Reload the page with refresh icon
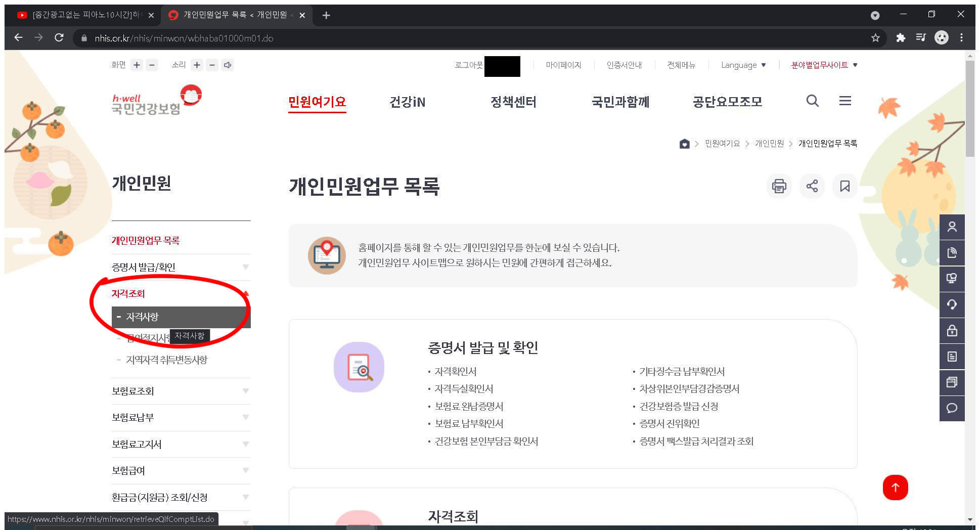 point(59,37)
